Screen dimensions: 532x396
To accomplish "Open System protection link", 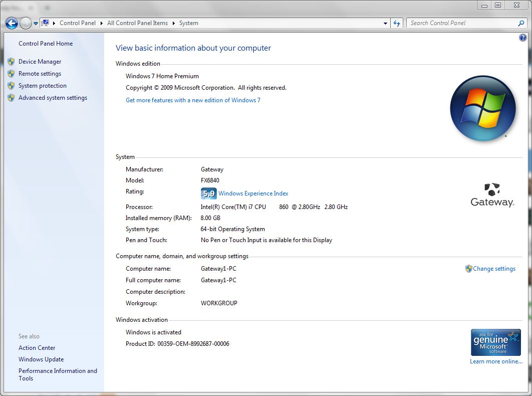I will 43,86.
